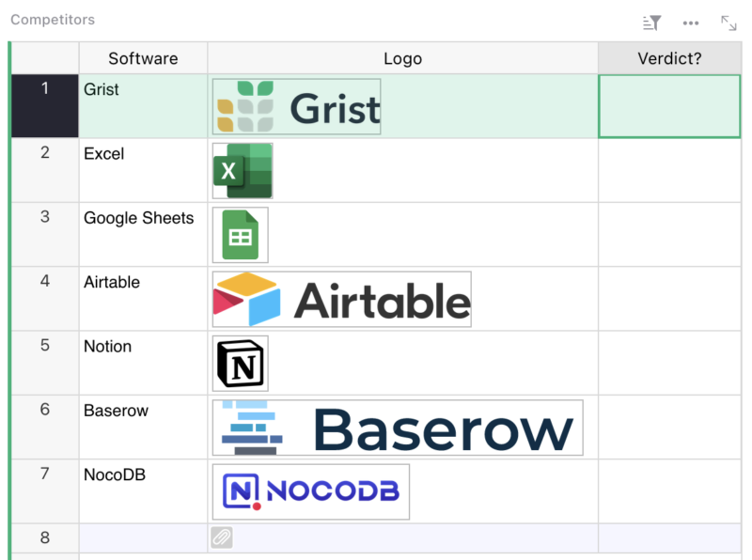Click the Competitors widget title
Image resolution: width=752 pixels, height=560 pixels.
[x=52, y=19]
